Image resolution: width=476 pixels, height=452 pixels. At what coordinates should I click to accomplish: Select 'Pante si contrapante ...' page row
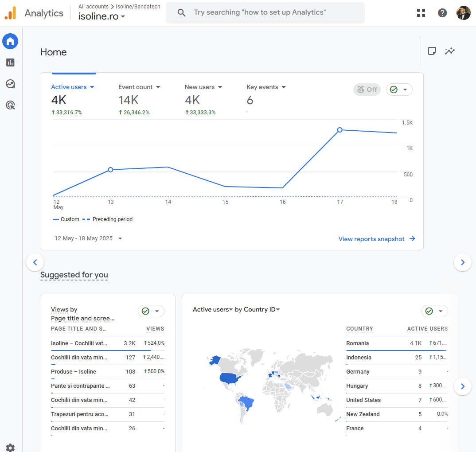(107, 386)
